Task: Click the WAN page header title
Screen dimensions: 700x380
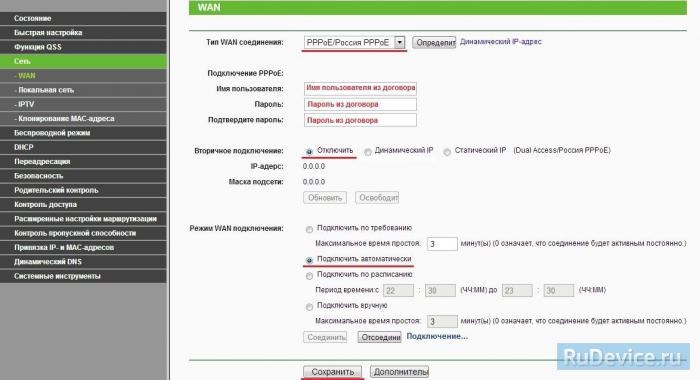Action: pos(209,8)
